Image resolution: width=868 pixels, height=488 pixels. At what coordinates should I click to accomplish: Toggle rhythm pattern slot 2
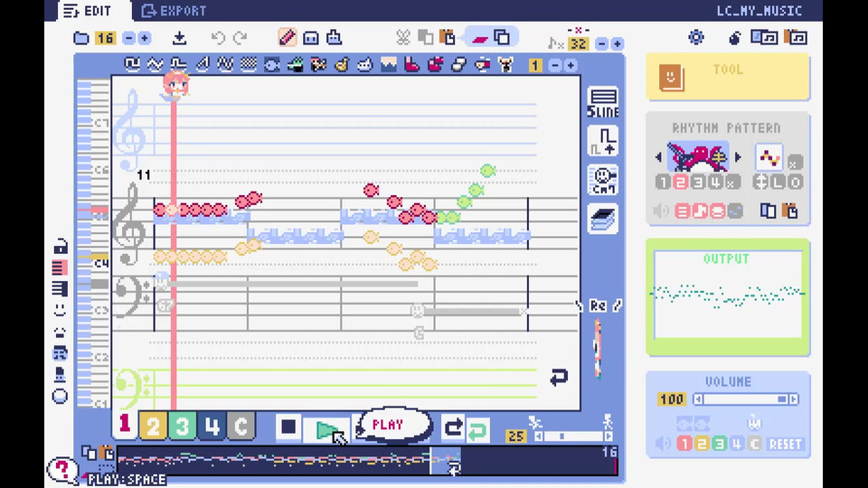coord(680,182)
